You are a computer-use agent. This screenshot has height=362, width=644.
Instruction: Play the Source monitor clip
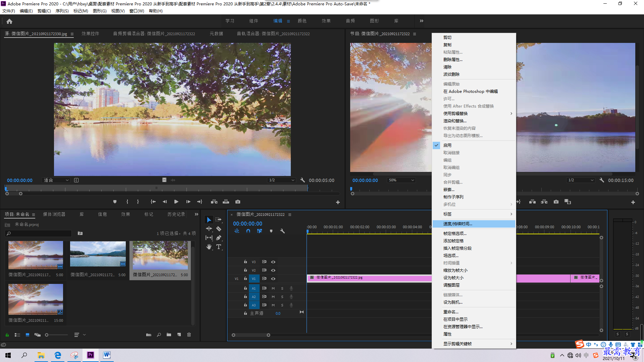176,202
